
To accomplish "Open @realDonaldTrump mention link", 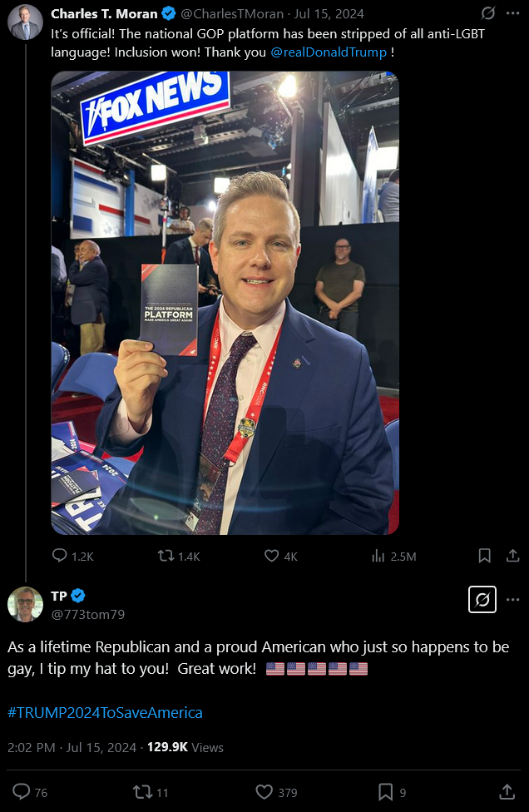I will pyautogui.click(x=329, y=52).
